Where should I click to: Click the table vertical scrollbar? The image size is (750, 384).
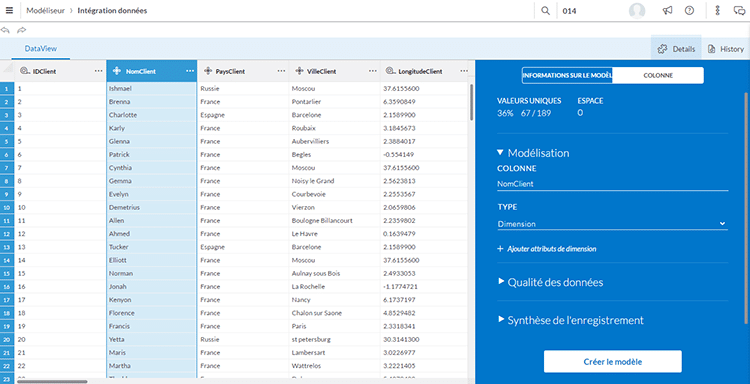click(472, 101)
